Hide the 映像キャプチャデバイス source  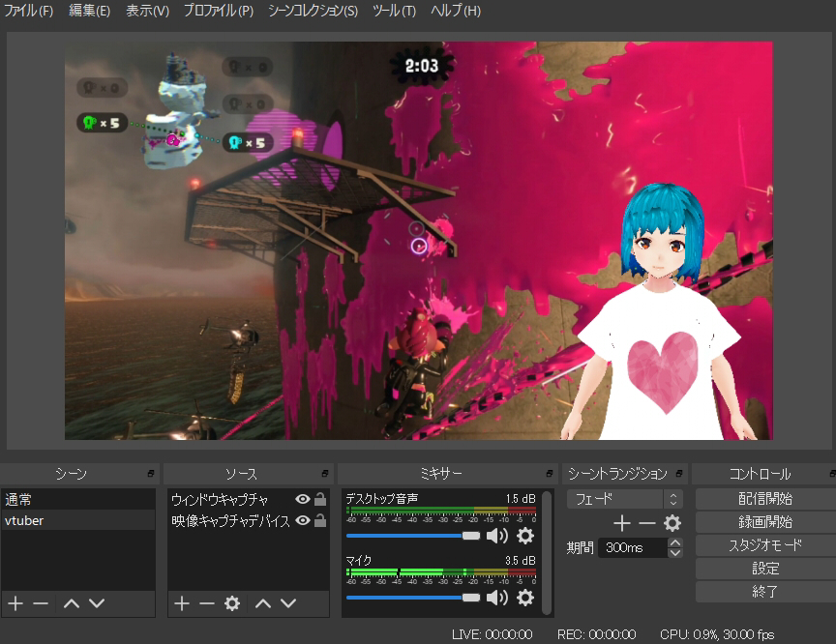(302, 520)
